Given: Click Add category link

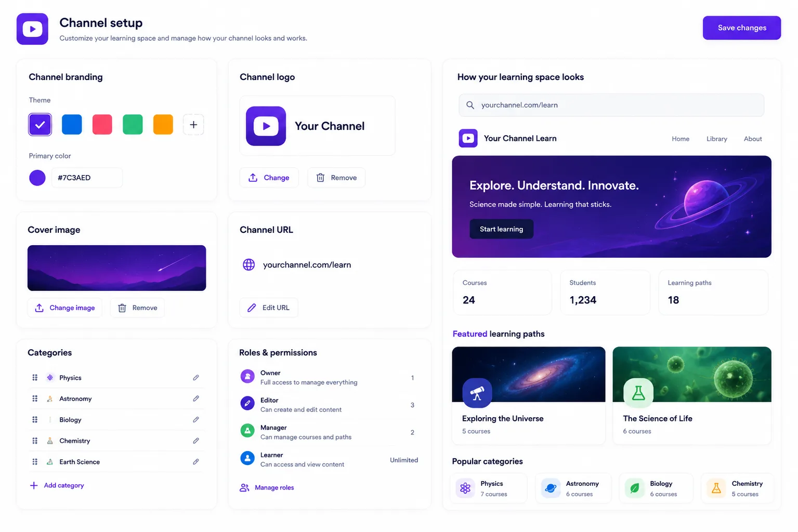Looking at the screenshot, I should coord(57,485).
